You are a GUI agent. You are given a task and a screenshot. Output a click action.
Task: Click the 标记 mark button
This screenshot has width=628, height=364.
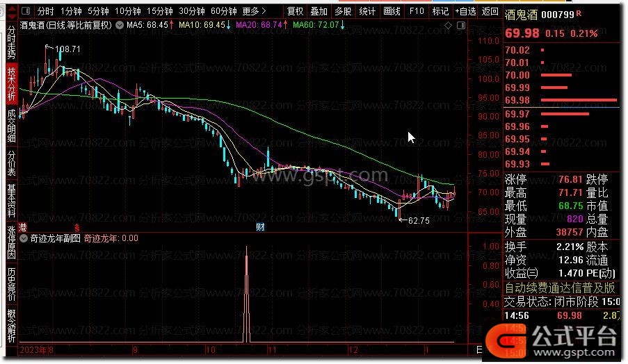(x=440, y=11)
